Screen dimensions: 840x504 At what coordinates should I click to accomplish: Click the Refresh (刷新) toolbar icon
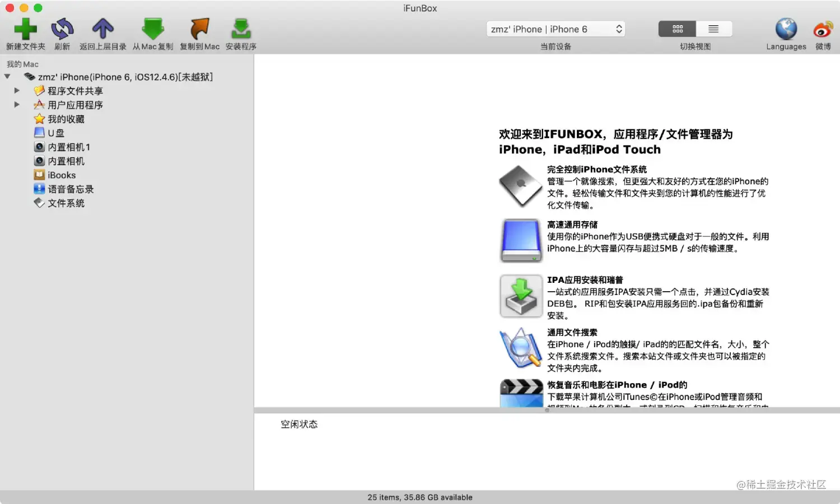62,29
